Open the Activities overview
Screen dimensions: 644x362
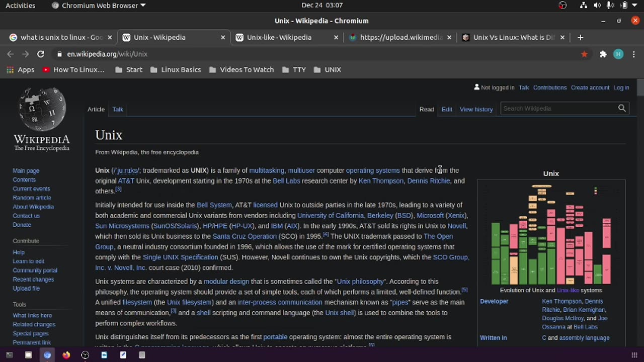pos(21,6)
